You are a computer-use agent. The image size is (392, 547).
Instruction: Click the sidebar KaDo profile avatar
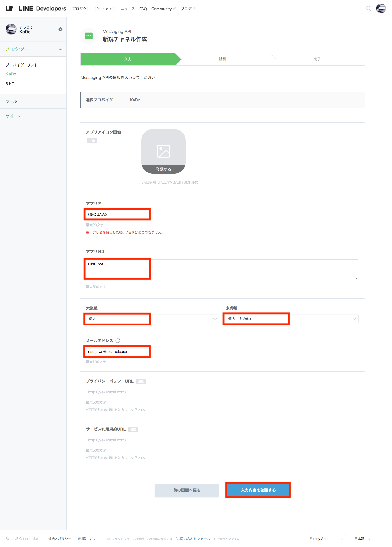click(x=11, y=29)
